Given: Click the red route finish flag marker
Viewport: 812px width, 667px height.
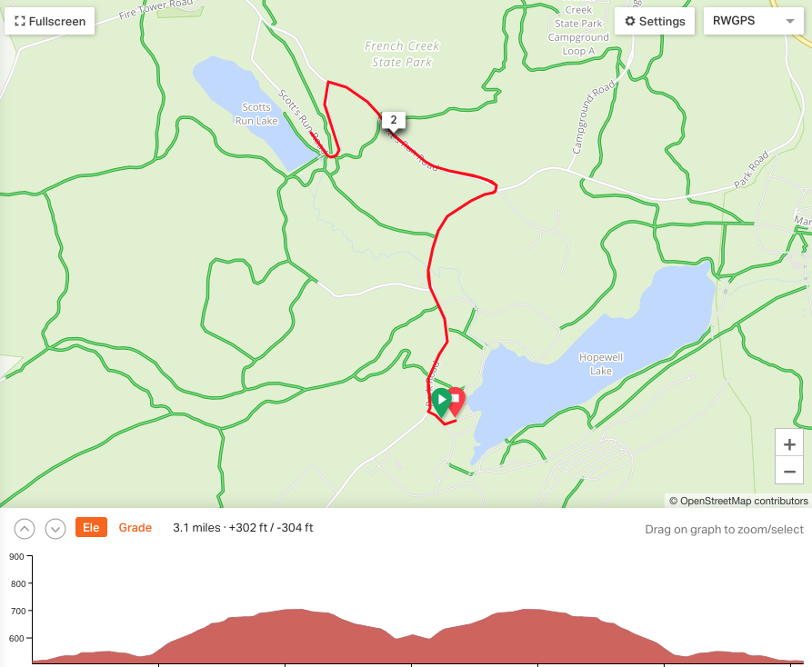Looking at the screenshot, I should coord(456,402).
